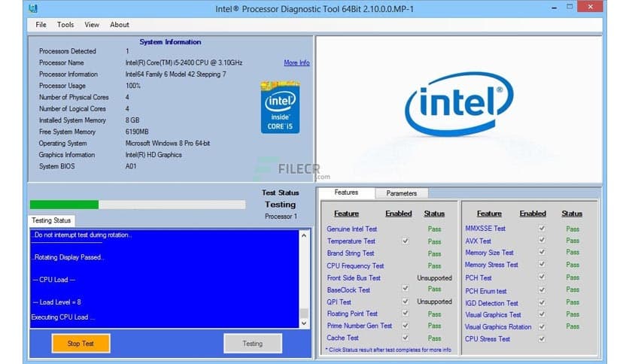Click the Testing button
The image size is (629, 364).
[253, 344]
